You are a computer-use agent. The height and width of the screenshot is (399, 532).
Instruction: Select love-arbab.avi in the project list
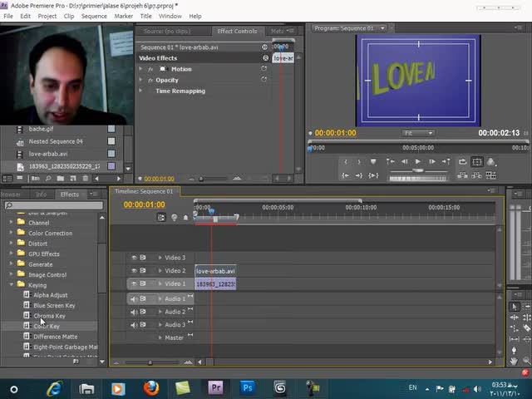coord(48,154)
